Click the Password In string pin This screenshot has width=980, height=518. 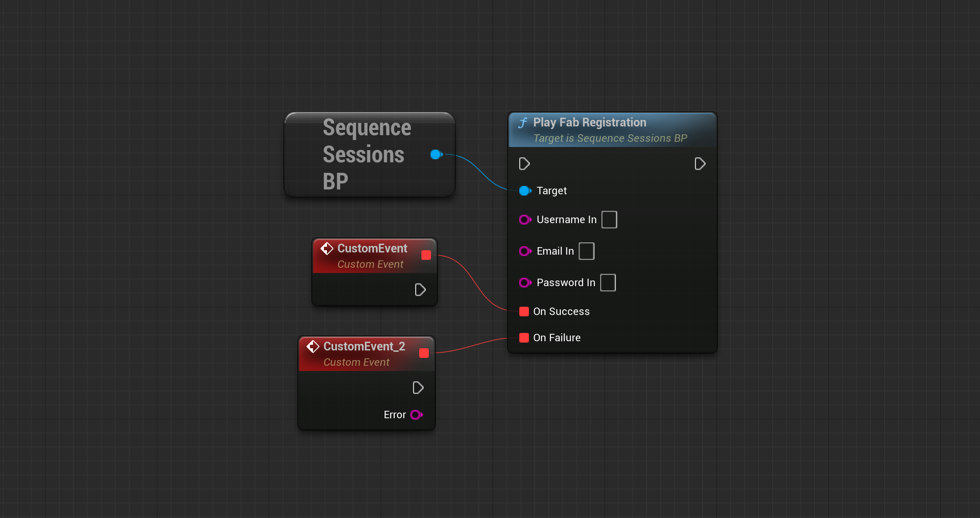tap(525, 283)
